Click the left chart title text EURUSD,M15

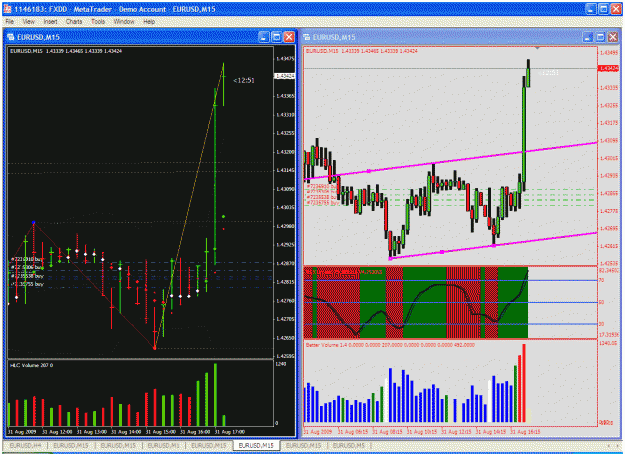38,37
